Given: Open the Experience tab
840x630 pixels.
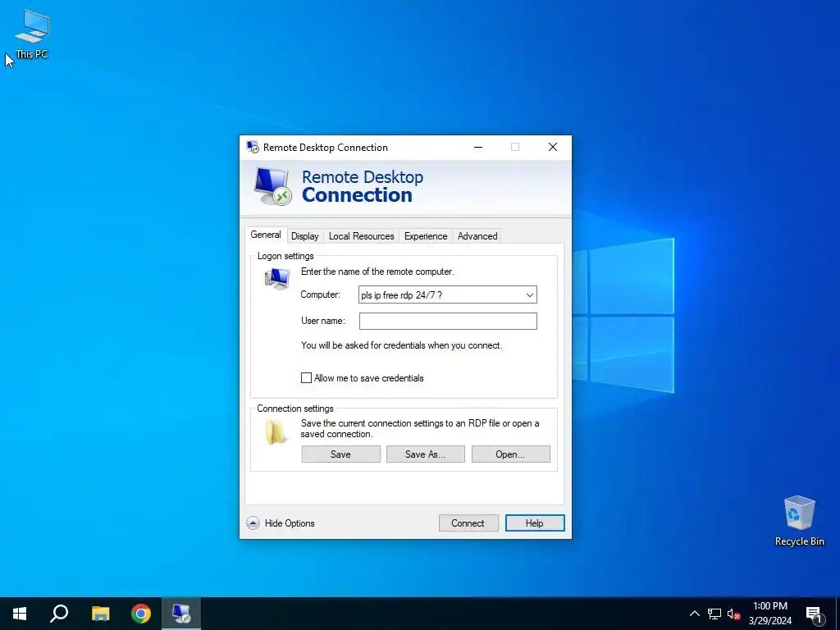Looking at the screenshot, I should tap(426, 236).
